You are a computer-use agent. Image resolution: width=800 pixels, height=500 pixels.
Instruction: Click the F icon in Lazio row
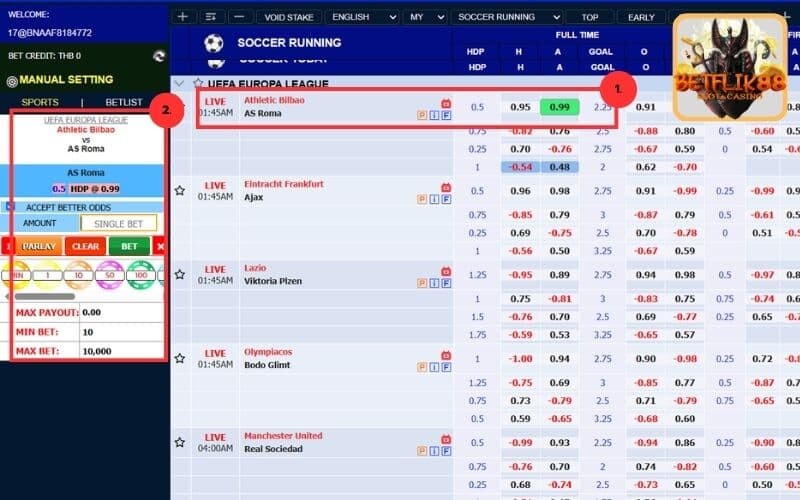(446, 283)
